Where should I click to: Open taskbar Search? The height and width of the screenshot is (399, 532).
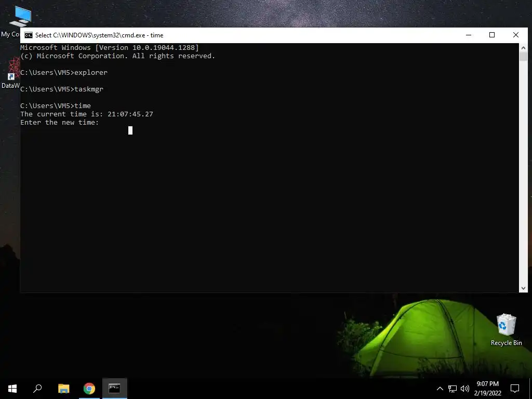click(x=37, y=389)
